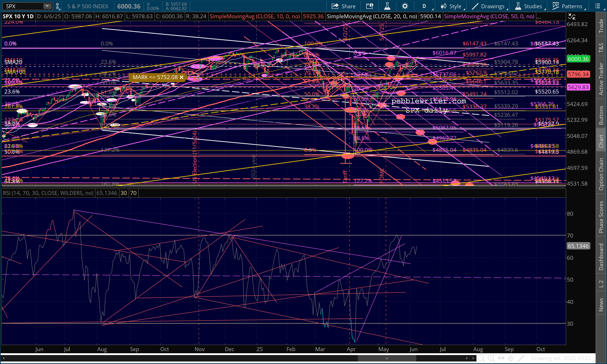Switch to the Option Chain sidebar tab

[601, 174]
